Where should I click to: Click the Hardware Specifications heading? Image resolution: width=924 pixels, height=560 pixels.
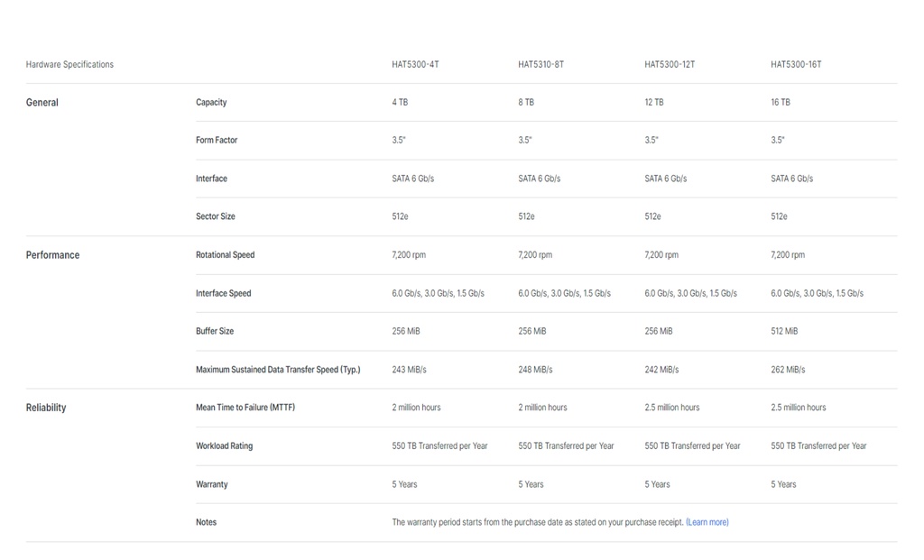tap(69, 64)
